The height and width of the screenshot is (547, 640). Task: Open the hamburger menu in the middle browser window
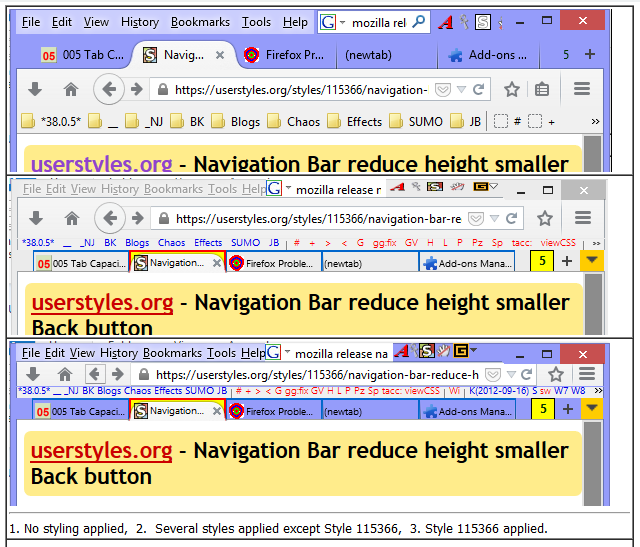pyautogui.click(x=583, y=218)
